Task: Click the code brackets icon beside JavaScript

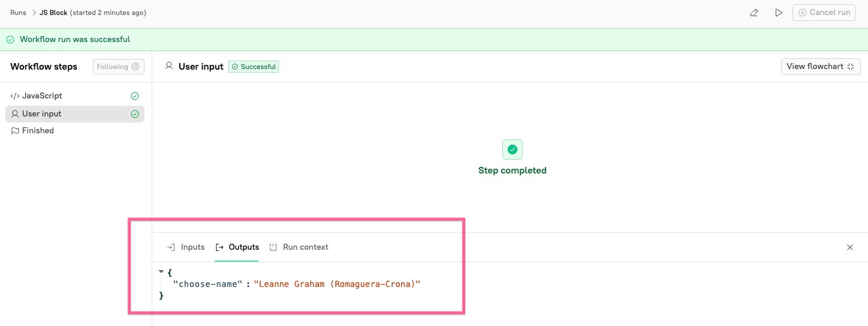Action: (x=15, y=96)
